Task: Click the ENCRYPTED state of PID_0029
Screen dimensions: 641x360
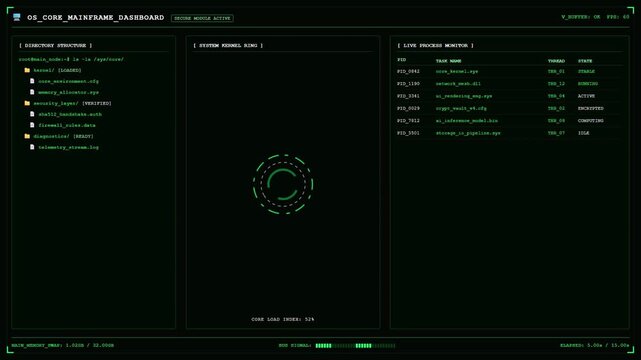Action: tap(591, 108)
